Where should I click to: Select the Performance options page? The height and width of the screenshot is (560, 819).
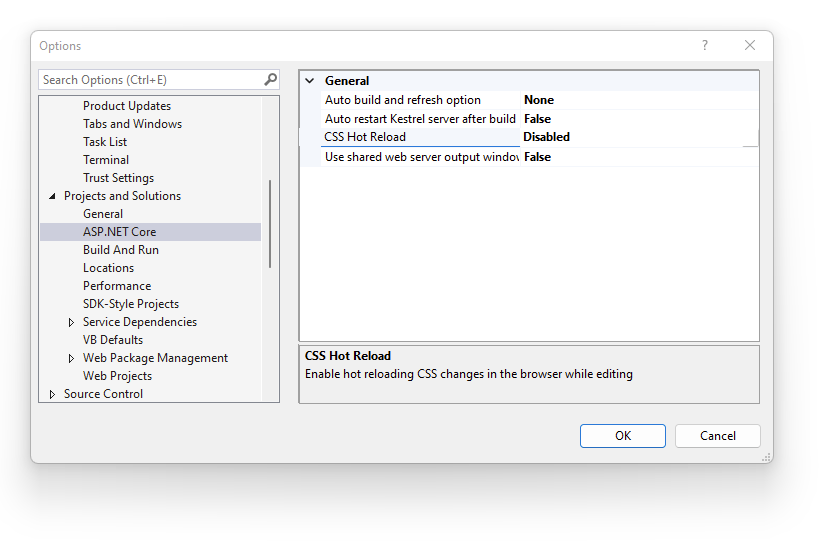(x=117, y=286)
